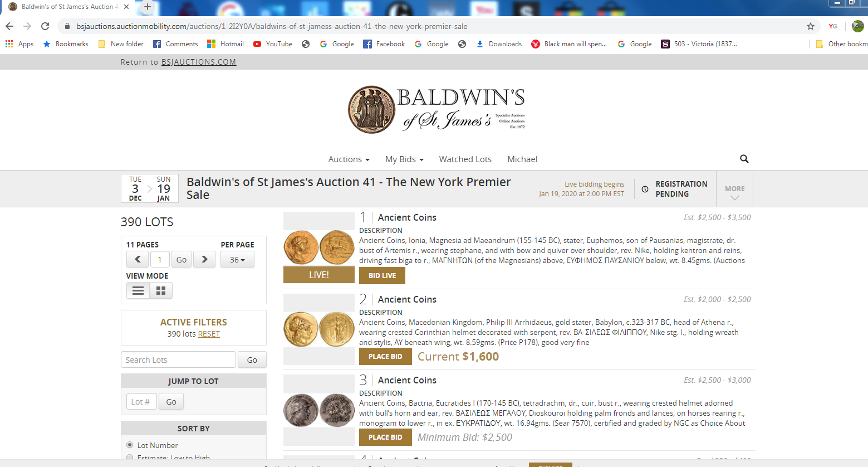Open the Watched Lots page
This screenshot has height=467, width=868.
tap(465, 159)
